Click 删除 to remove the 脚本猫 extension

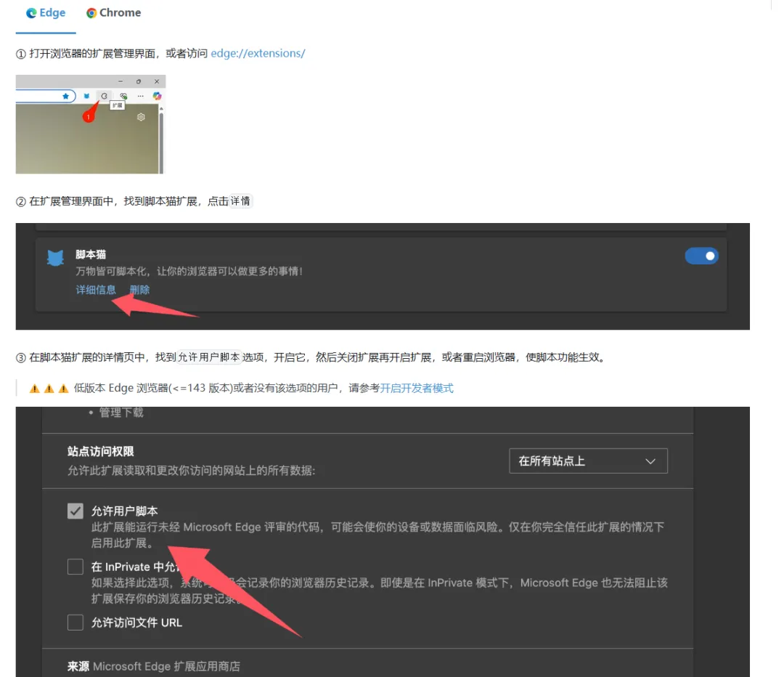139,290
